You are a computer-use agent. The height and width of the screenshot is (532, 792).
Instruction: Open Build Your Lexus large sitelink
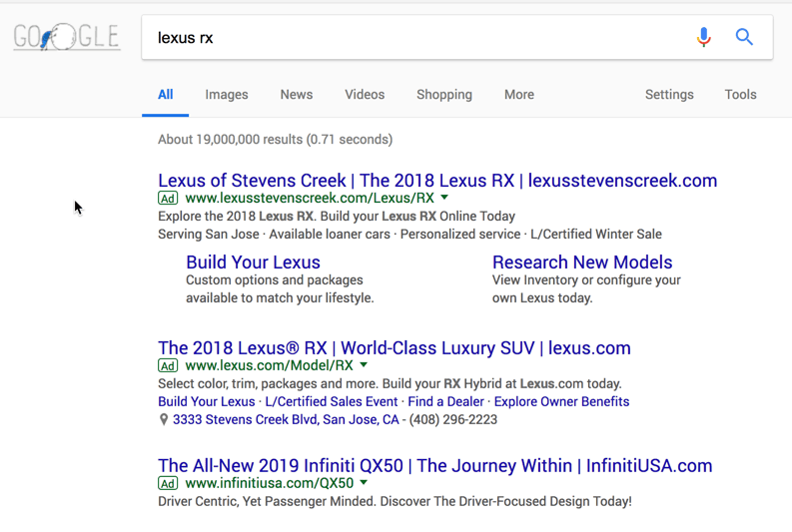(x=253, y=263)
